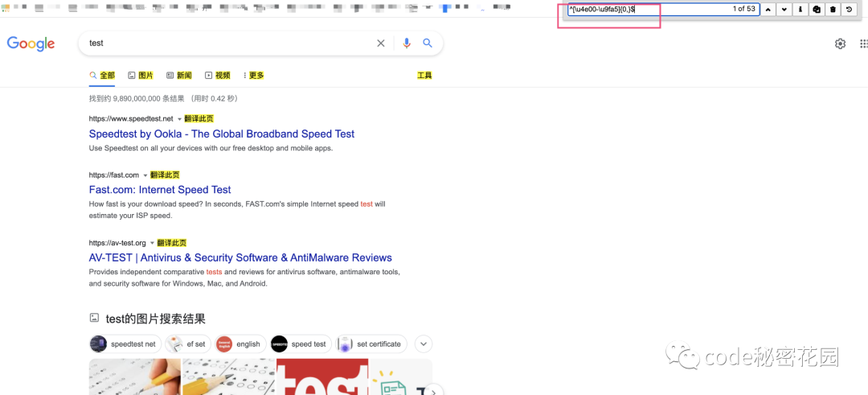This screenshot has height=395, width=868.
Task: Expand dropdown arrow next to fast.com URL
Action: click(x=145, y=175)
